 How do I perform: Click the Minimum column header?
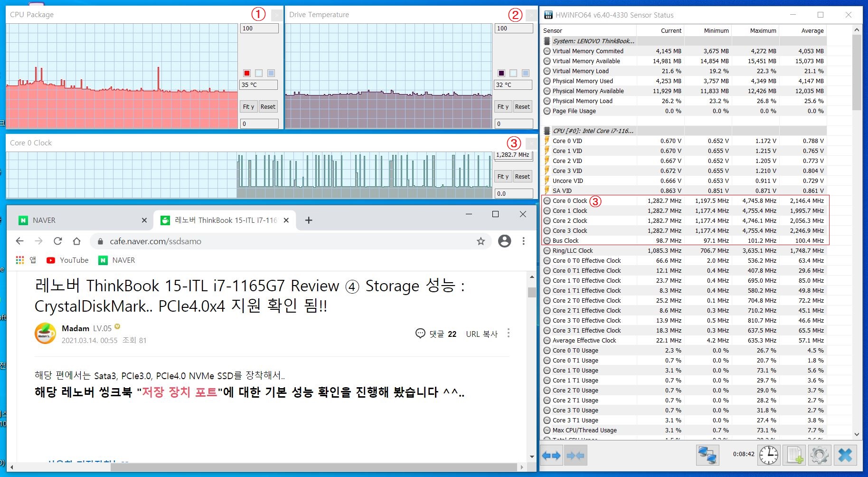point(708,30)
